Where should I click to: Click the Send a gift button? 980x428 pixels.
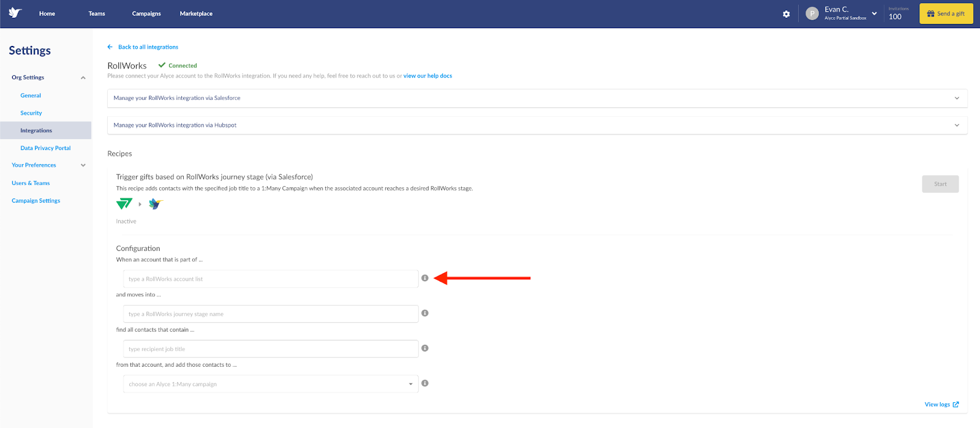click(x=946, y=13)
